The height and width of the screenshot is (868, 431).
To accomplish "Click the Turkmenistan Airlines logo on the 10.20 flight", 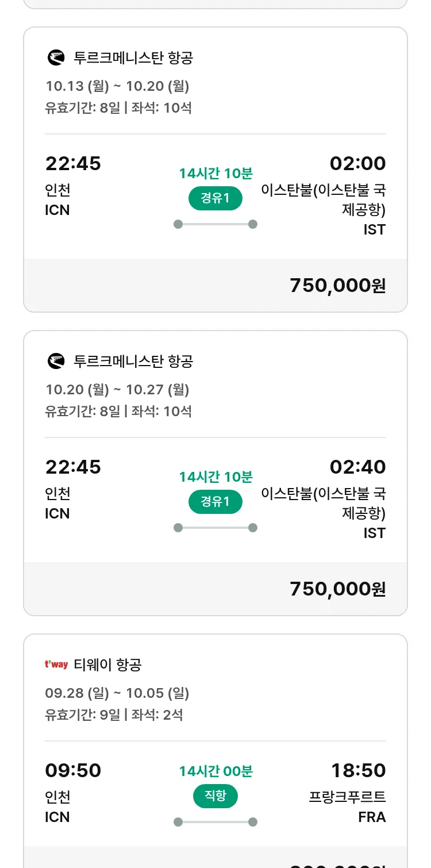I will pyautogui.click(x=56, y=361).
